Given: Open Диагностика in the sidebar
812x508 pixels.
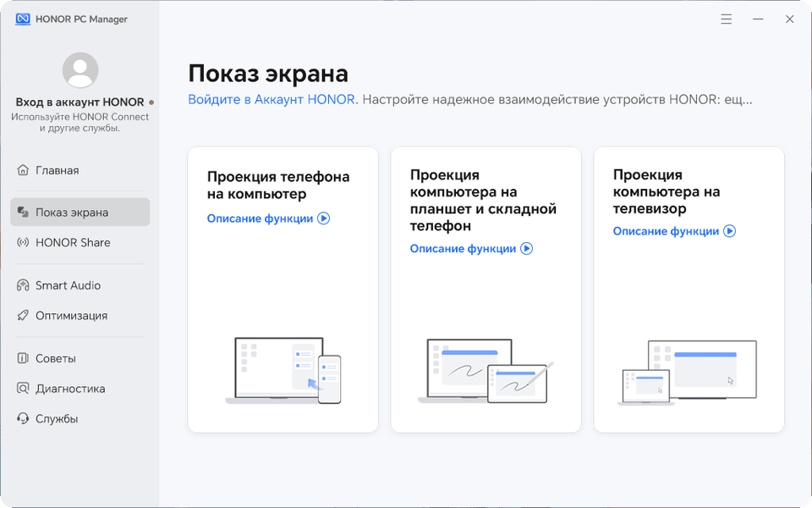Looking at the screenshot, I should point(80,389).
